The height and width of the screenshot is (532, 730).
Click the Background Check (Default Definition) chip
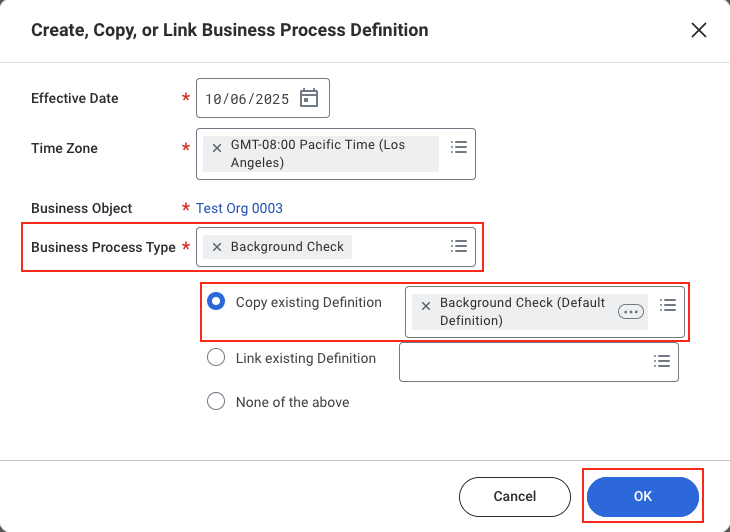pos(530,312)
